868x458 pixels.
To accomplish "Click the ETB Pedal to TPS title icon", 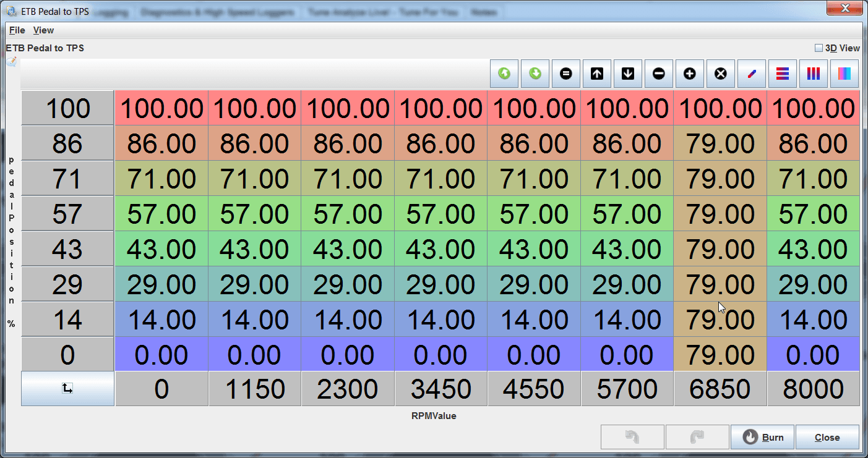I will pyautogui.click(x=11, y=11).
